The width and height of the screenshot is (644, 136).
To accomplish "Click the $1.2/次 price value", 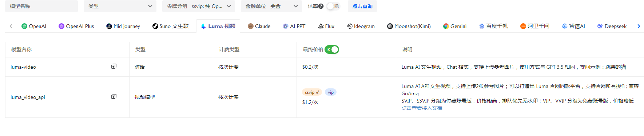I will click(310, 102).
